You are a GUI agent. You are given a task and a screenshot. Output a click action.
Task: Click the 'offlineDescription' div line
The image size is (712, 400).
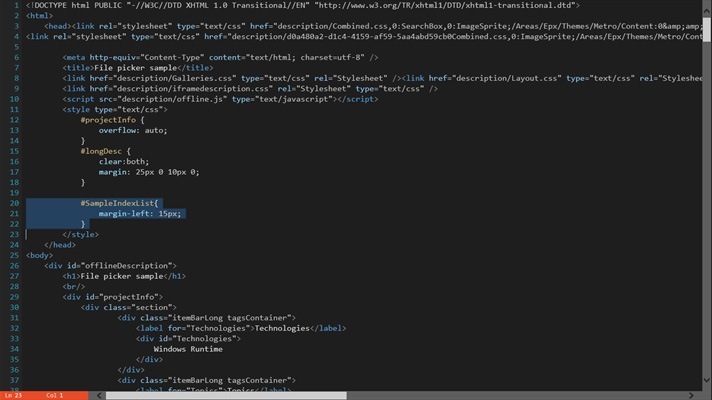[x=110, y=266]
